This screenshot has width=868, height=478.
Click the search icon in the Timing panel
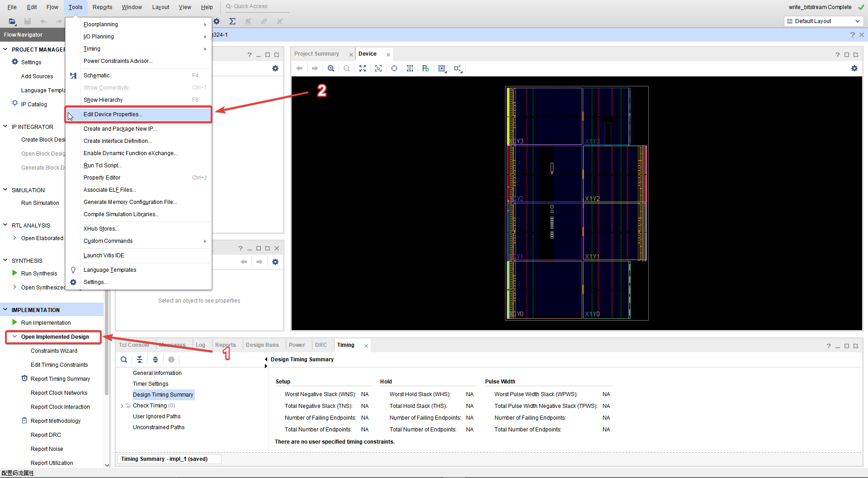tap(124, 359)
